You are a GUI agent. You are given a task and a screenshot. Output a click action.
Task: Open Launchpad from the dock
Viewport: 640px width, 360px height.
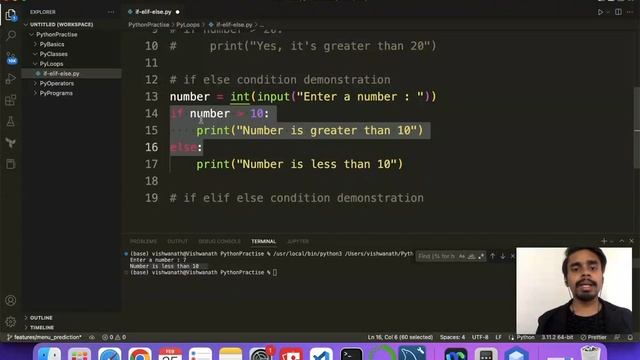pyautogui.click(x=80, y=354)
